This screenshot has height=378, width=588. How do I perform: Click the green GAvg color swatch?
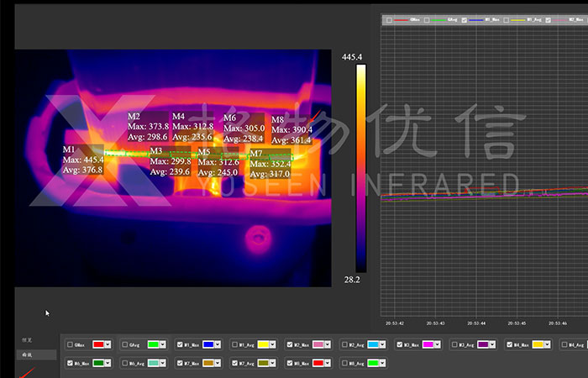[152, 344]
